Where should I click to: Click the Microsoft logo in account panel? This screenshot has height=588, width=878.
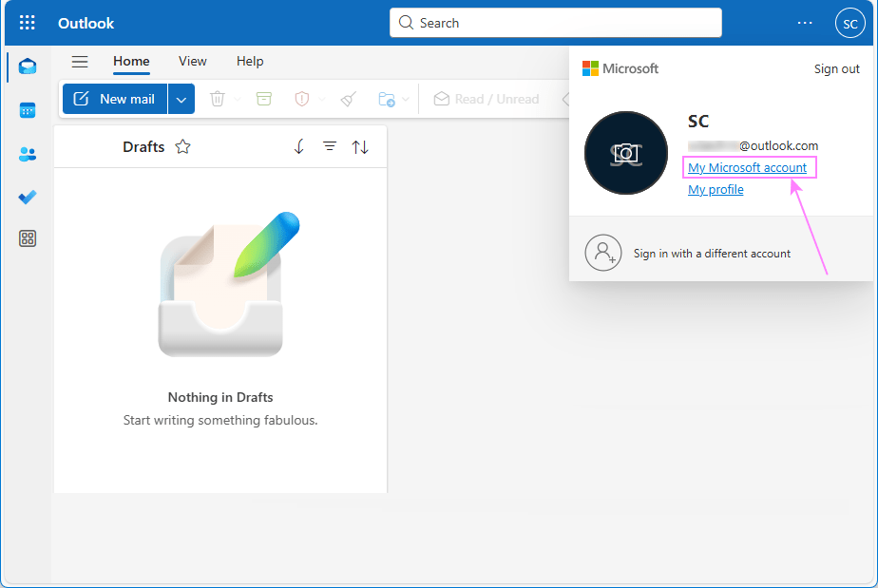click(x=620, y=69)
